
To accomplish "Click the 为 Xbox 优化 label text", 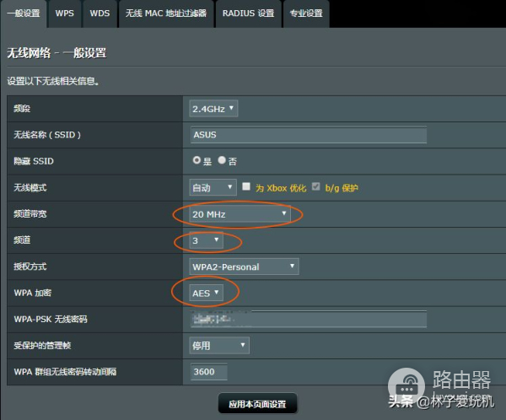I will click(281, 188).
